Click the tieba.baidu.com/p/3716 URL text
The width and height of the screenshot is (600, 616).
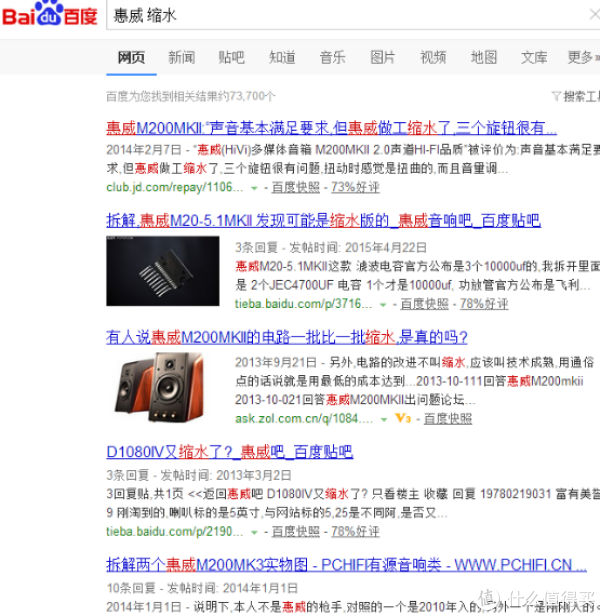(303, 304)
